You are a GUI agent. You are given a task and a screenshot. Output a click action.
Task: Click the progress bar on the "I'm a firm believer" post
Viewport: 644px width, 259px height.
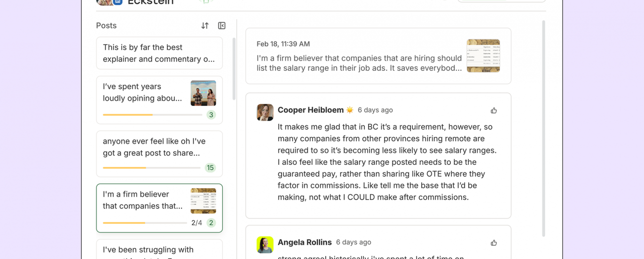point(145,223)
